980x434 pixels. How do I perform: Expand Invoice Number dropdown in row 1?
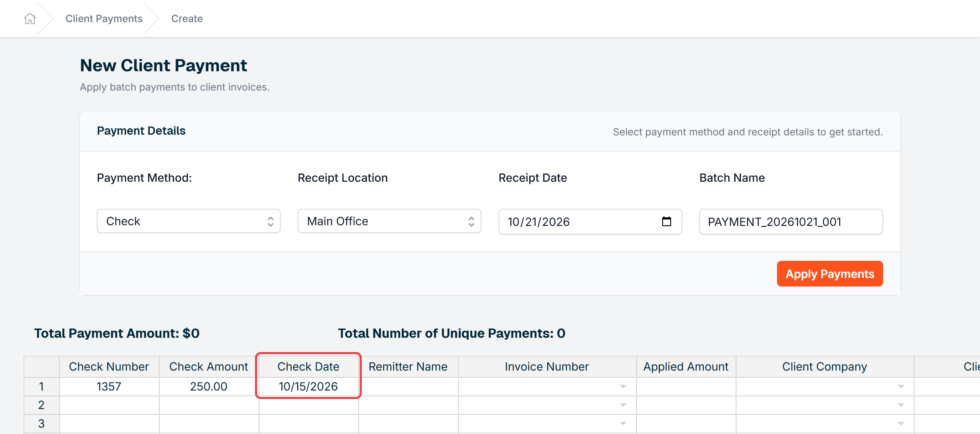click(623, 386)
